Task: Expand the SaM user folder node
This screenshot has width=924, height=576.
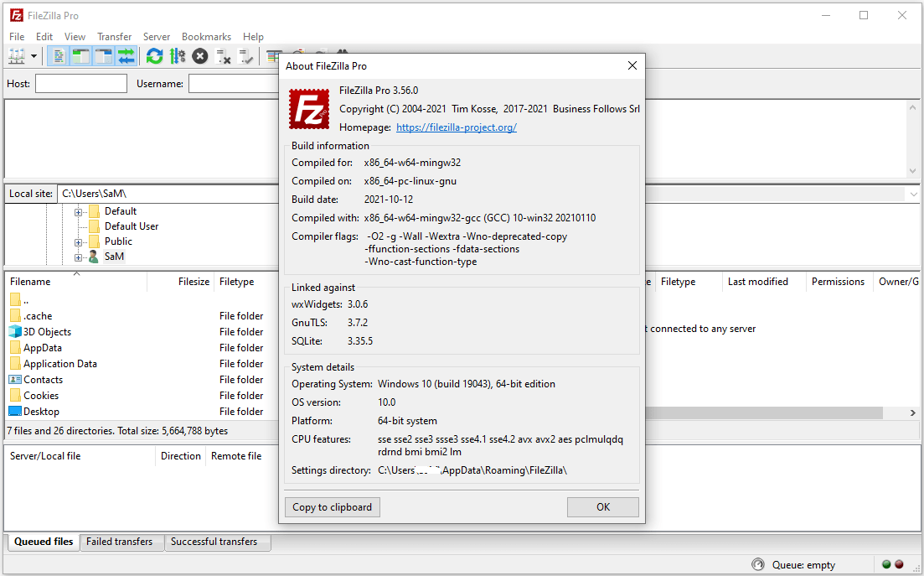Action: click(x=78, y=257)
